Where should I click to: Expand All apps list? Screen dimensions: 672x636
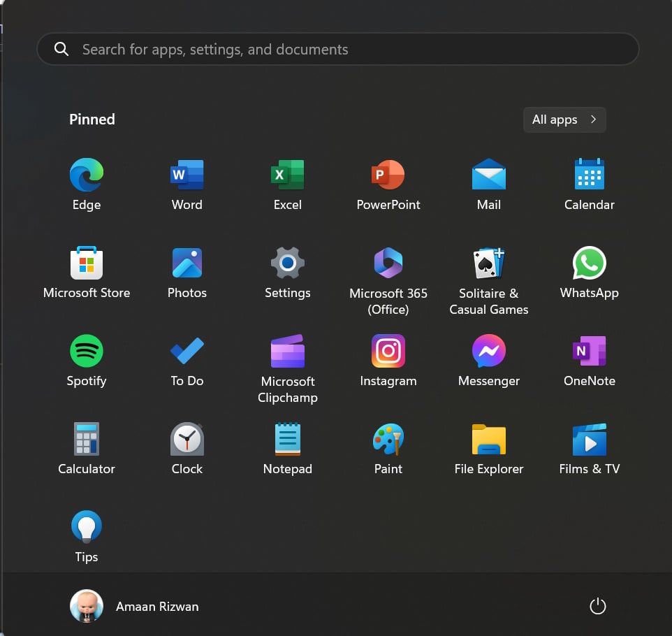coord(564,120)
